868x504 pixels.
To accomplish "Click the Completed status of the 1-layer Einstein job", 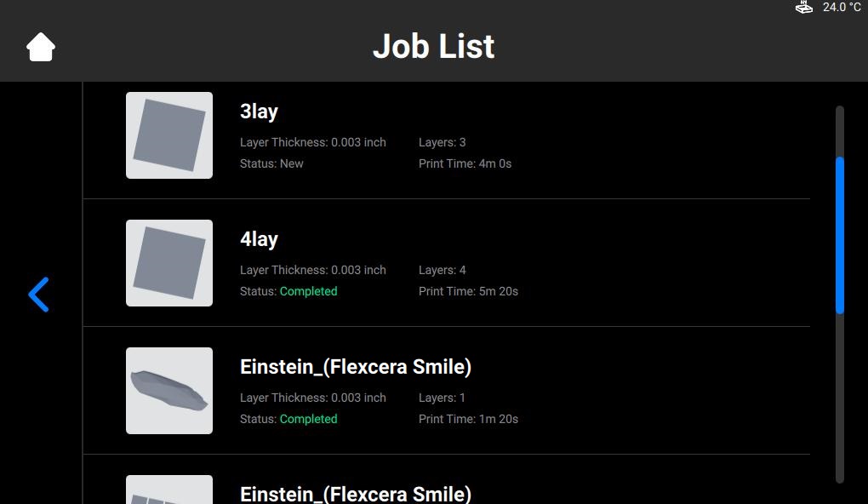I will coord(308,419).
